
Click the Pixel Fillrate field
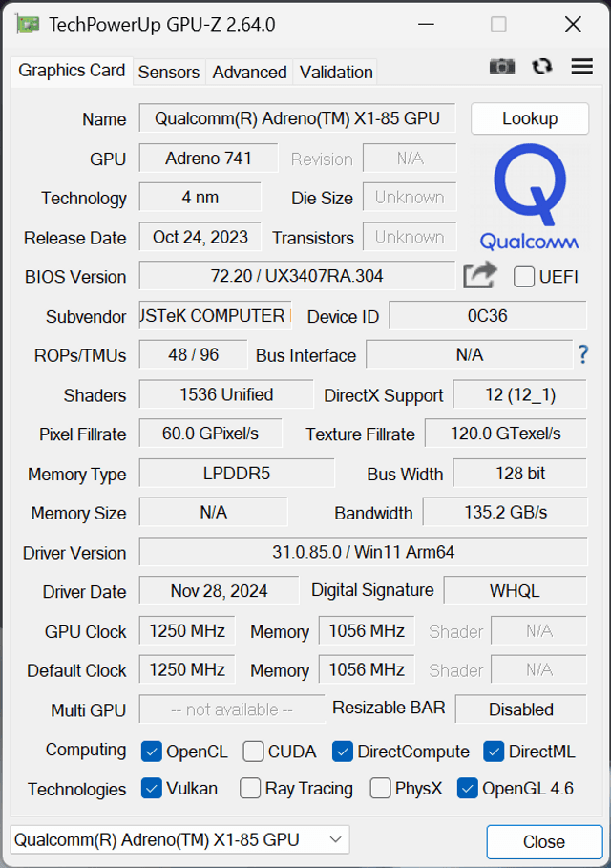tap(210, 433)
